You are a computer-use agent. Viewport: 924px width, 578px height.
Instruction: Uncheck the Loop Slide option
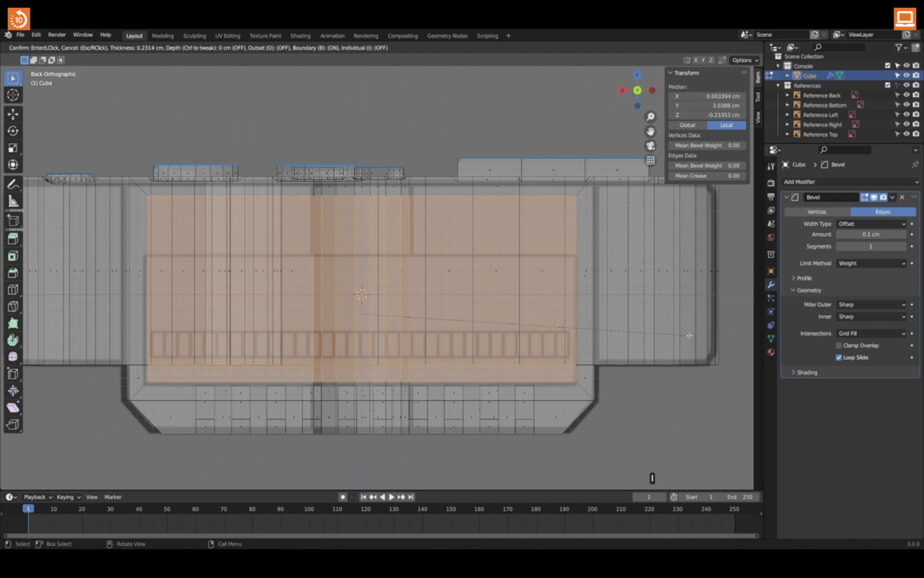point(839,358)
